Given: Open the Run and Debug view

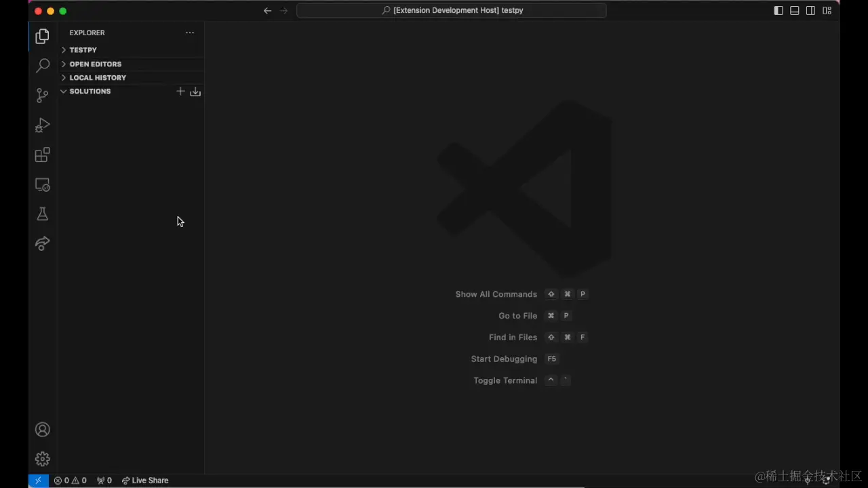Looking at the screenshot, I should [x=42, y=125].
